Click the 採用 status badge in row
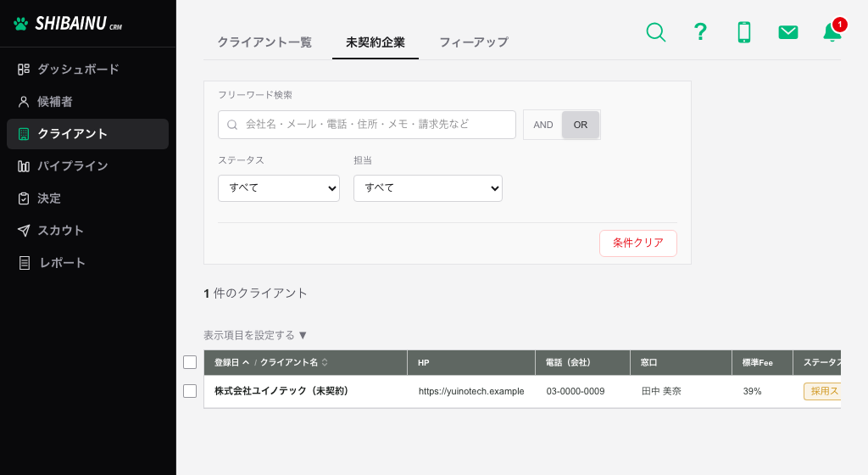This screenshot has height=475, width=868. pos(822,391)
